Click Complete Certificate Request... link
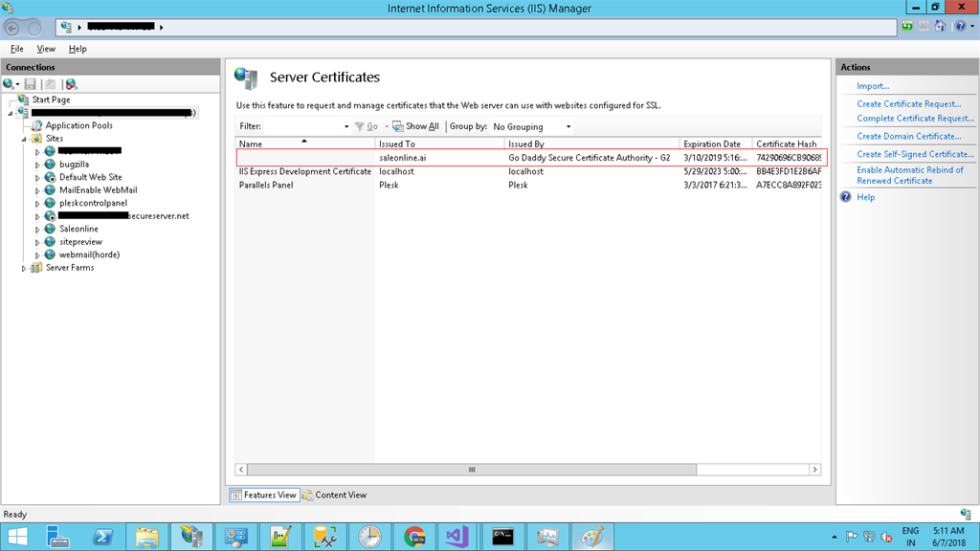980x551 pixels. [915, 118]
